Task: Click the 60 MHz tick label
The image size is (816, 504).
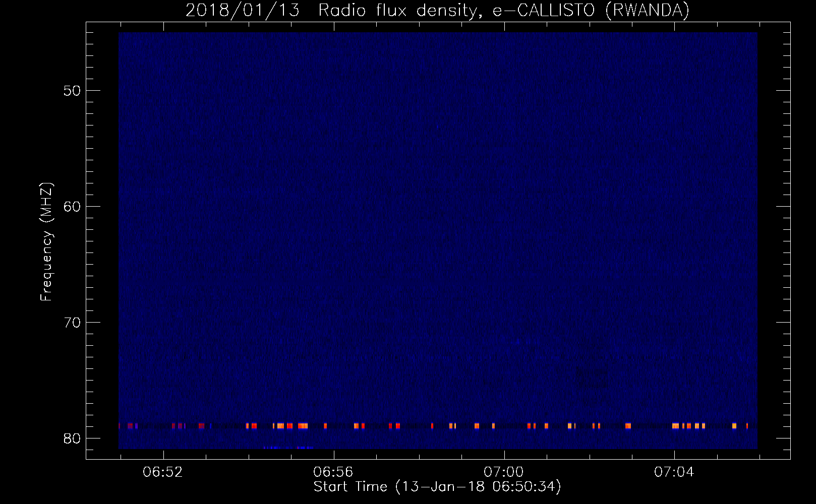Action: point(72,207)
